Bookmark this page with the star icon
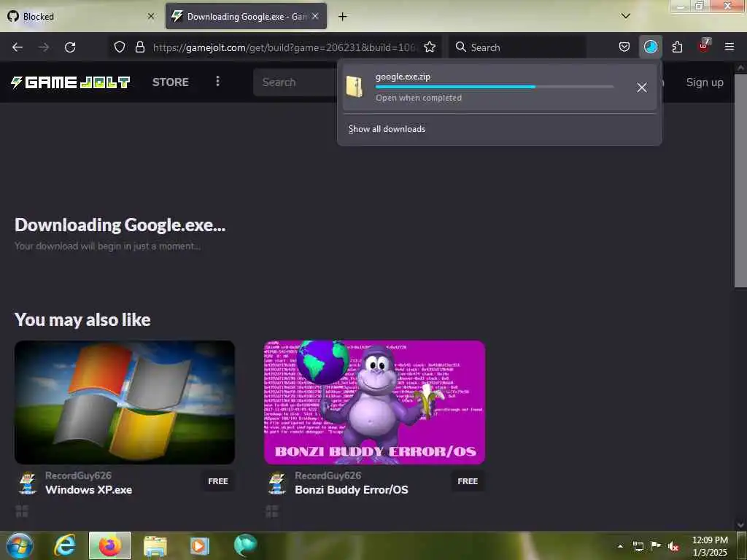 click(430, 47)
